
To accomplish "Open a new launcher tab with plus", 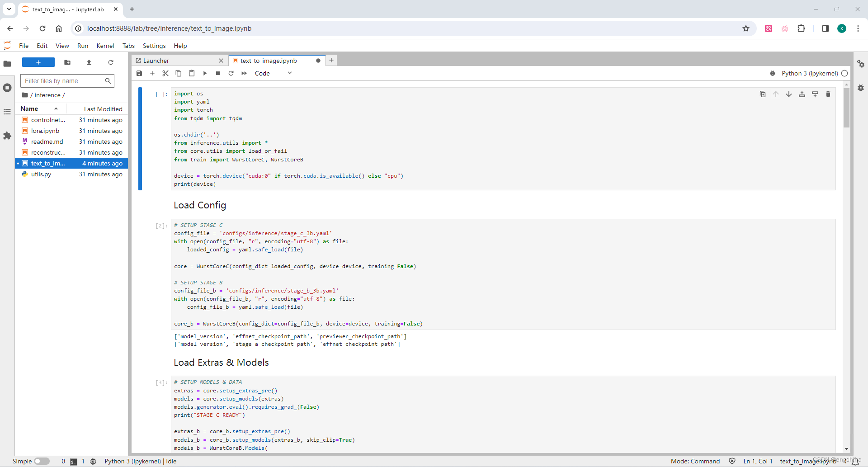I will pyautogui.click(x=331, y=60).
